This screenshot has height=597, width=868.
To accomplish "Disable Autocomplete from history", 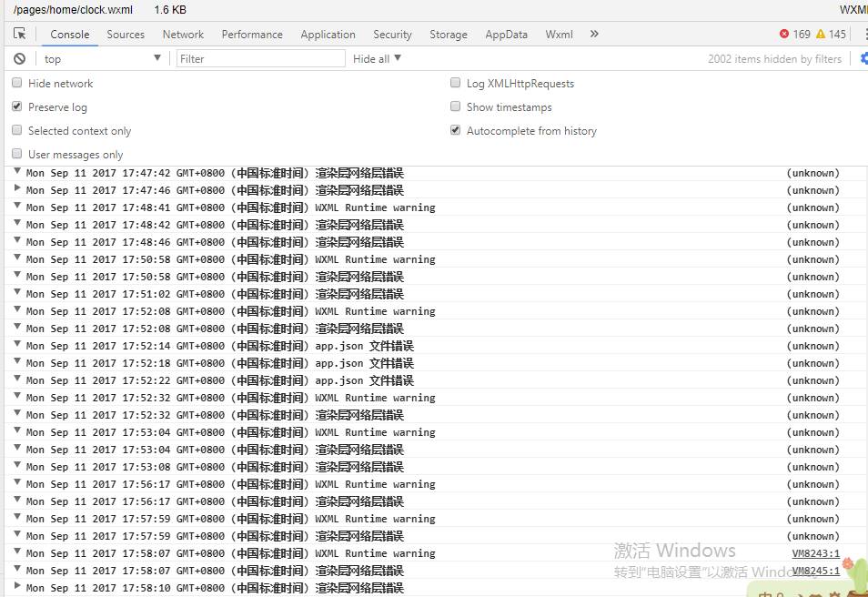I will coord(456,130).
